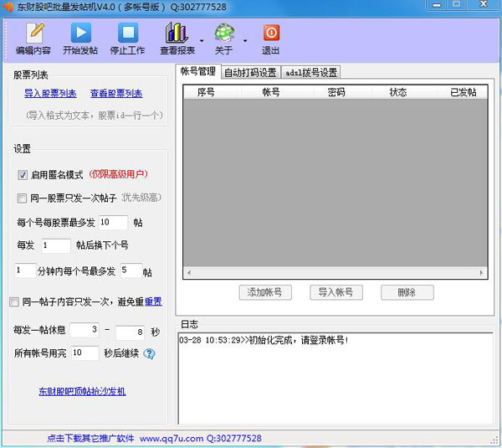
Task: Click the 状态 column header
Action: click(404, 92)
